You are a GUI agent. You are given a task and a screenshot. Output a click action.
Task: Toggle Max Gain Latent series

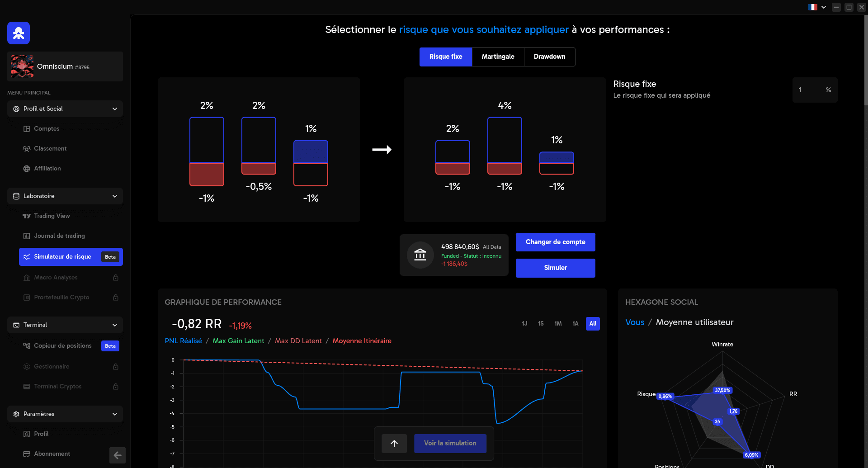238,341
